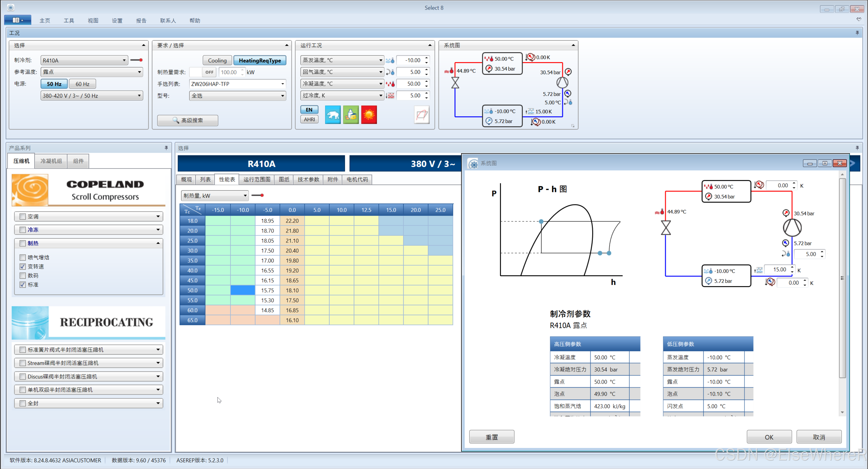
Task: Expand the 手选列表 ZW206HAP-TFP dropdown
Action: [x=282, y=84]
